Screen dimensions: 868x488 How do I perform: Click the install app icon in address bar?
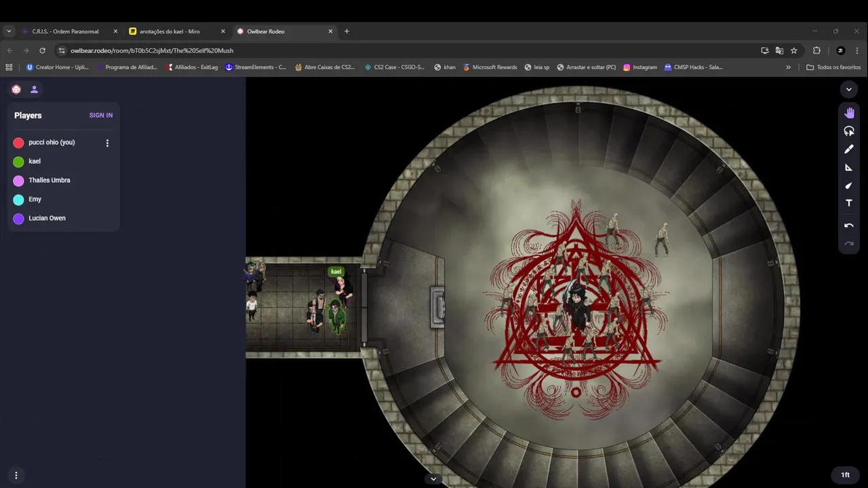pos(765,50)
